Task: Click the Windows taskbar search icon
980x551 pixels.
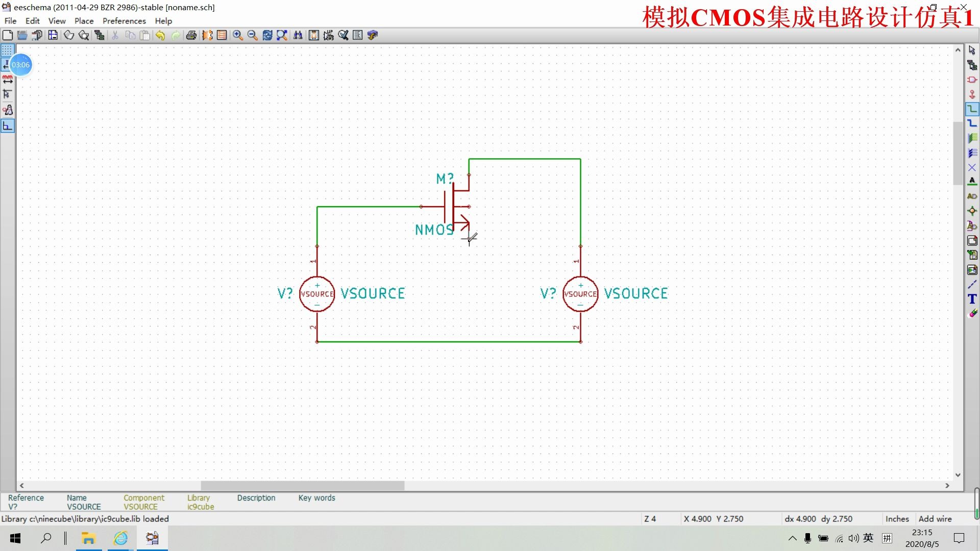Action: 46,538
